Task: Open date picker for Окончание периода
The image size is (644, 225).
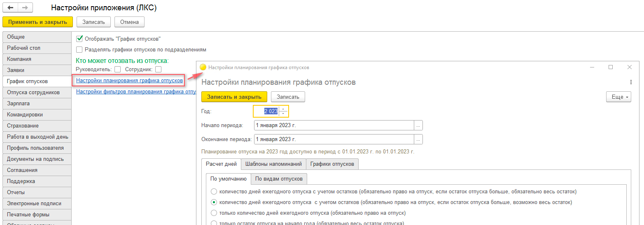Action: [x=418, y=139]
